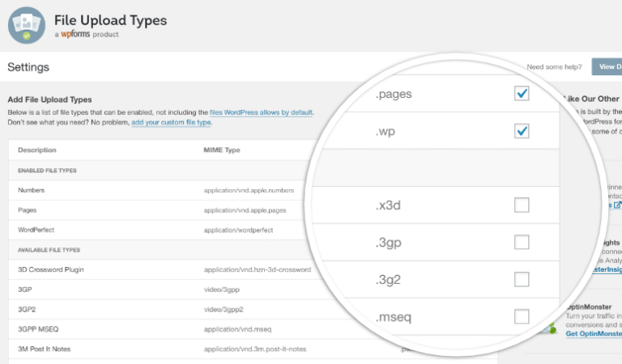Click the 'Need some help?' text

554,67
